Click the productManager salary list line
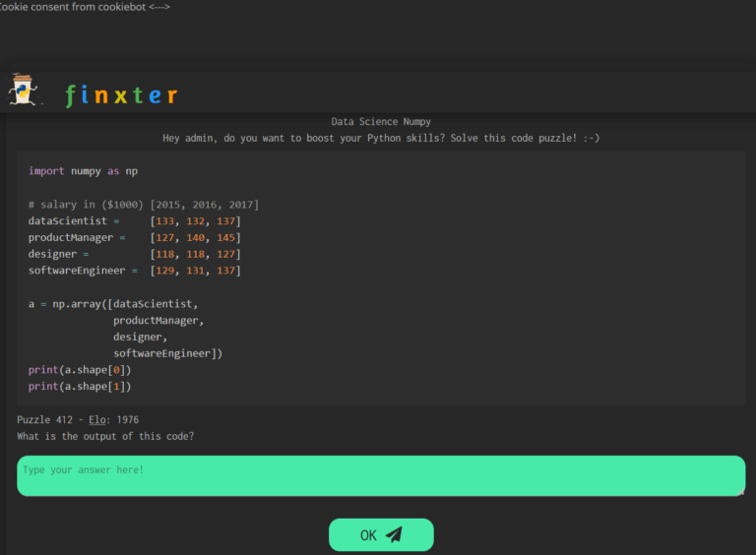The height and width of the screenshot is (555, 756). tap(134, 238)
